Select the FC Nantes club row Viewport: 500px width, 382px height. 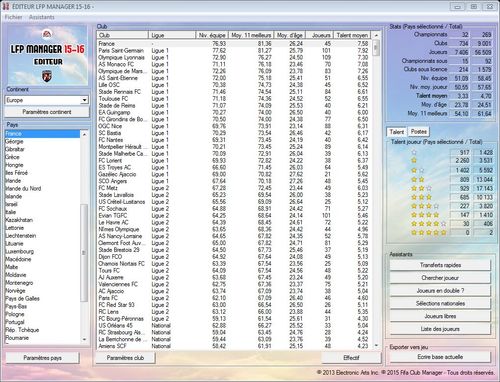coord(234,140)
